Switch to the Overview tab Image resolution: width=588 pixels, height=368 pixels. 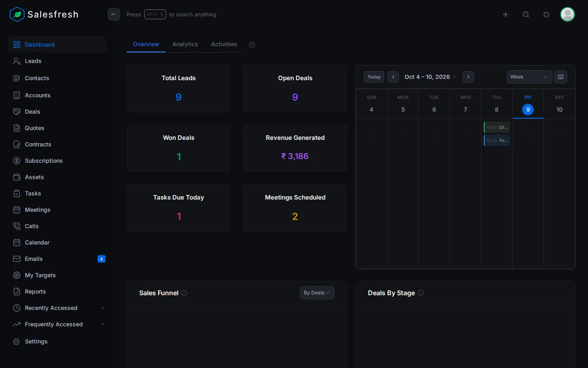(146, 44)
